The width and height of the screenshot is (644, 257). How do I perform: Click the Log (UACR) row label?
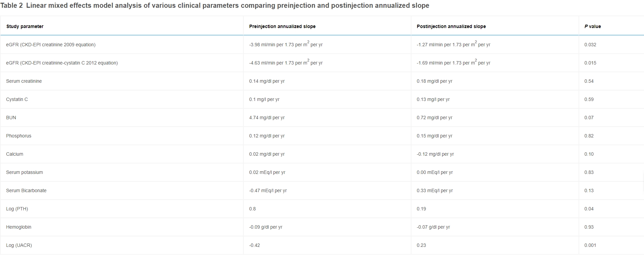tap(19, 245)
